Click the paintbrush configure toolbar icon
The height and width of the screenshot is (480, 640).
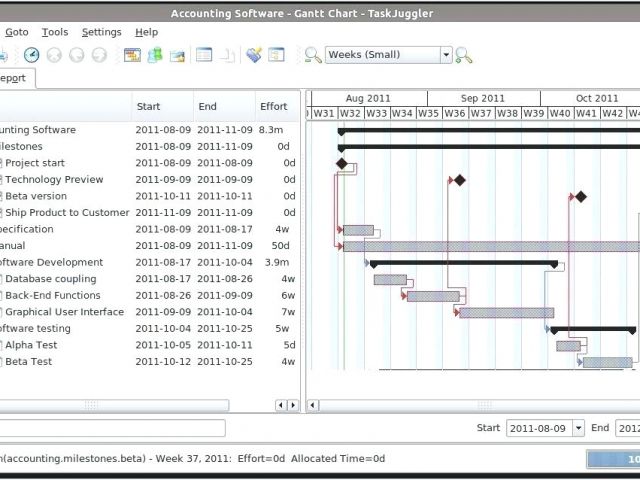pyautogui.click(x=254, y=55)
